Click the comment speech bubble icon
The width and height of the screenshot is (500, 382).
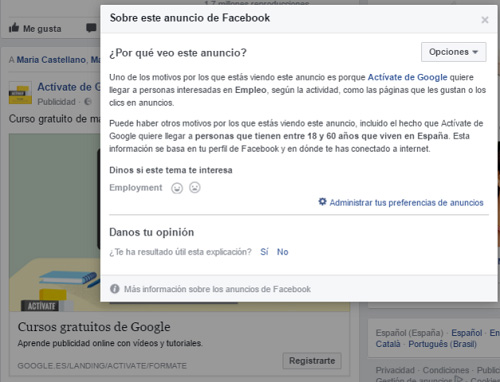(91, 28)
